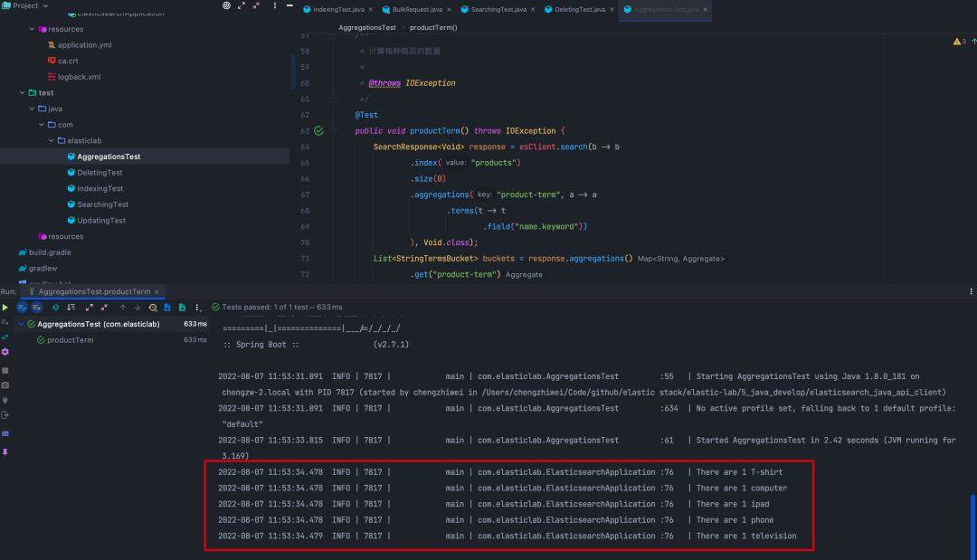Import tests from file blue icon
Screen dimensions: 977x560
167,307
